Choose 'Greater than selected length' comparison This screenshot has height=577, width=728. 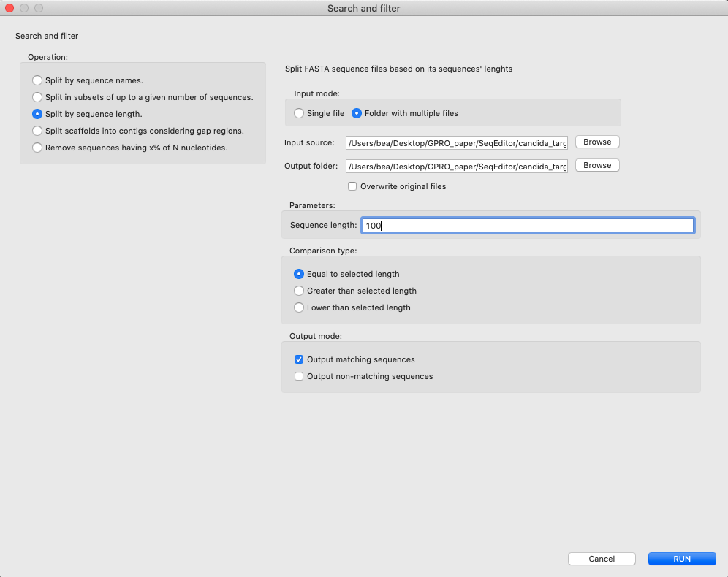pyautogui.click(x=299, y=291)
